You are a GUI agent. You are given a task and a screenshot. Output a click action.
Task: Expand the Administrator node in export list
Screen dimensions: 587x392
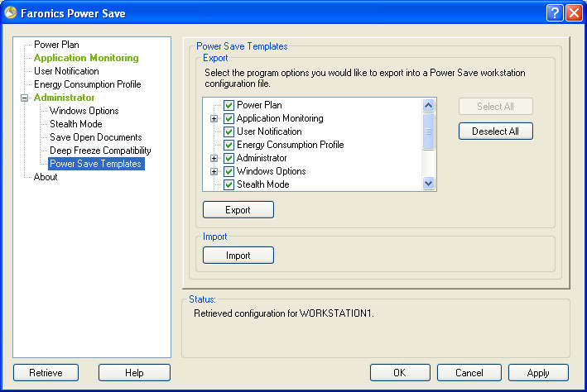tap(214, 158)
